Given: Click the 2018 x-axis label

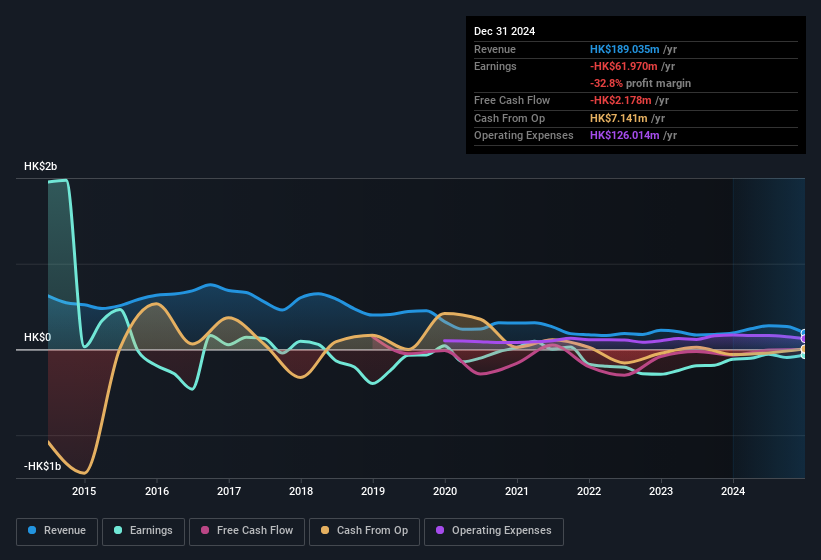Looking at the screenshot, I should tap(301, 491).
